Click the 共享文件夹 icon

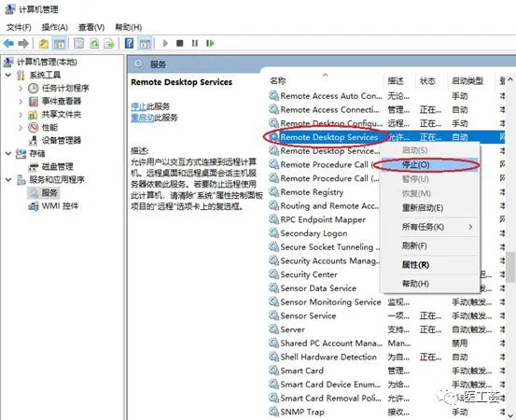coord(33,115)
